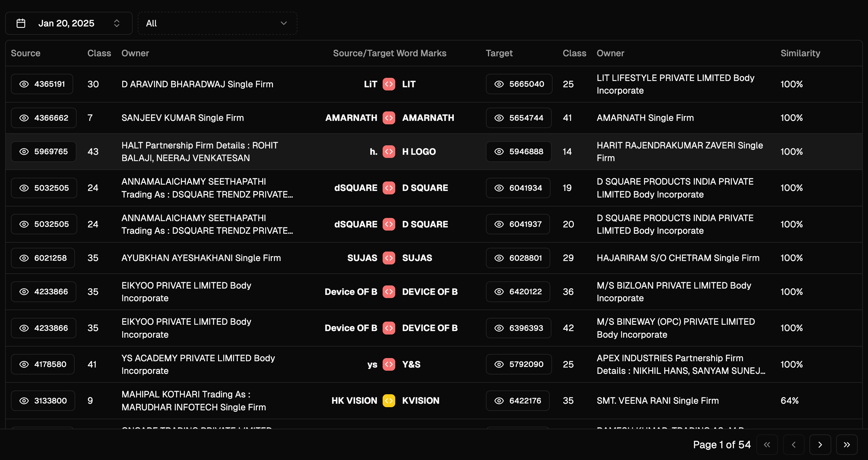
Task: Click yellow compare icon for HK VISION
Action: coord(389,401)
